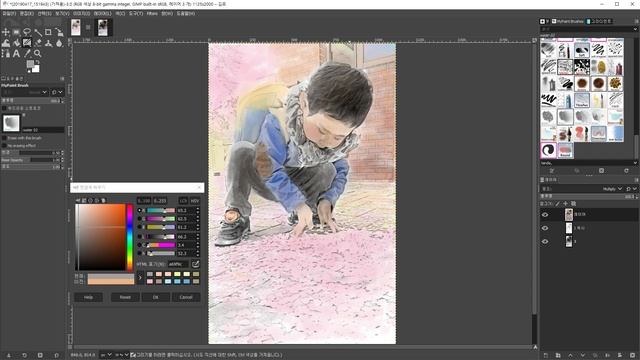Viewport: 640px width, 360px height.
Task: Hide the top layer with its eye icon
Action: (x=545, y=215)
